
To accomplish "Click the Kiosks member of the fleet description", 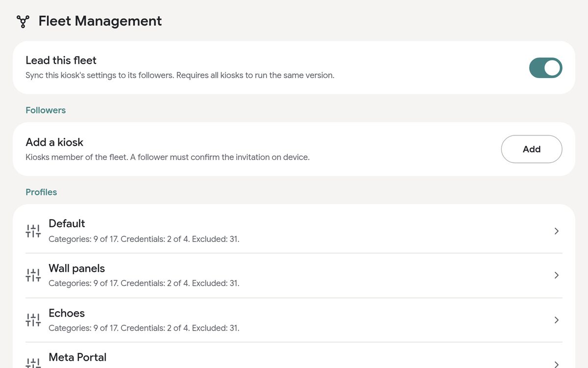I will 168,158.
